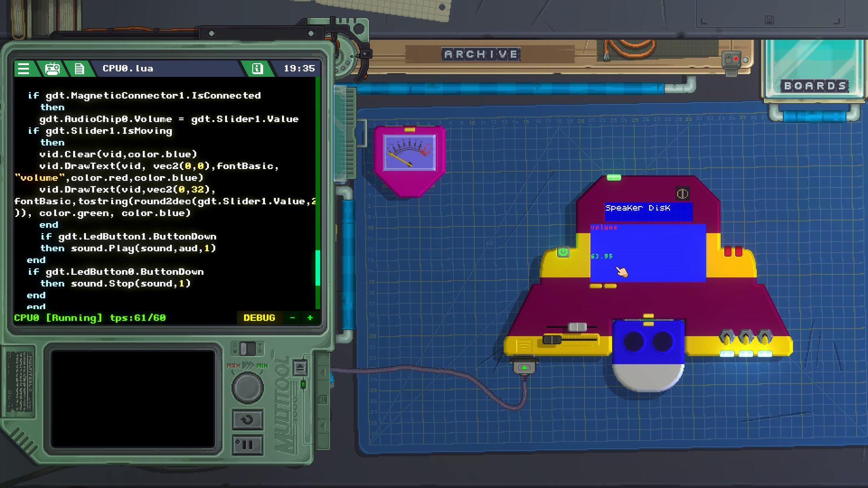Click the DEBUG button

pyautogui.click(x=259, y=318)
